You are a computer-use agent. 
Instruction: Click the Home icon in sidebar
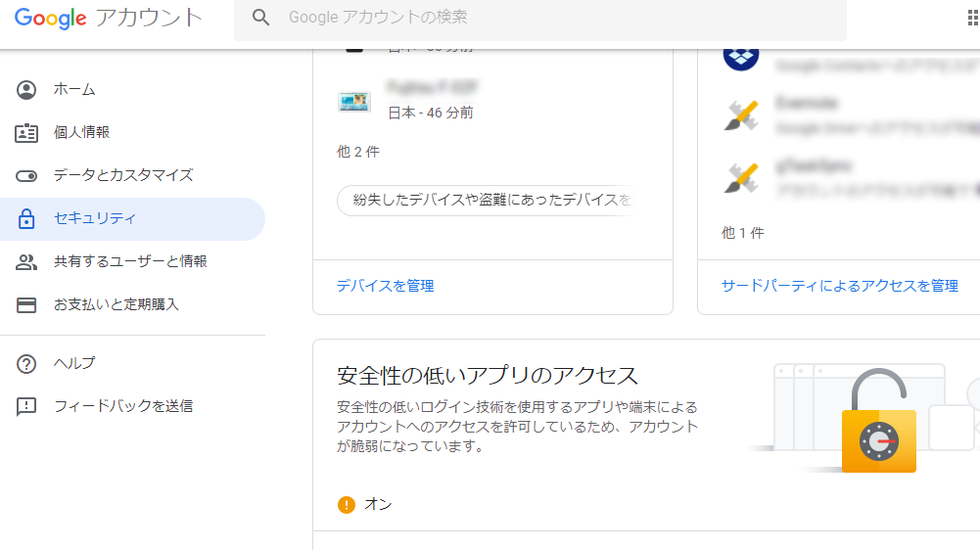[x=26, y=90]
